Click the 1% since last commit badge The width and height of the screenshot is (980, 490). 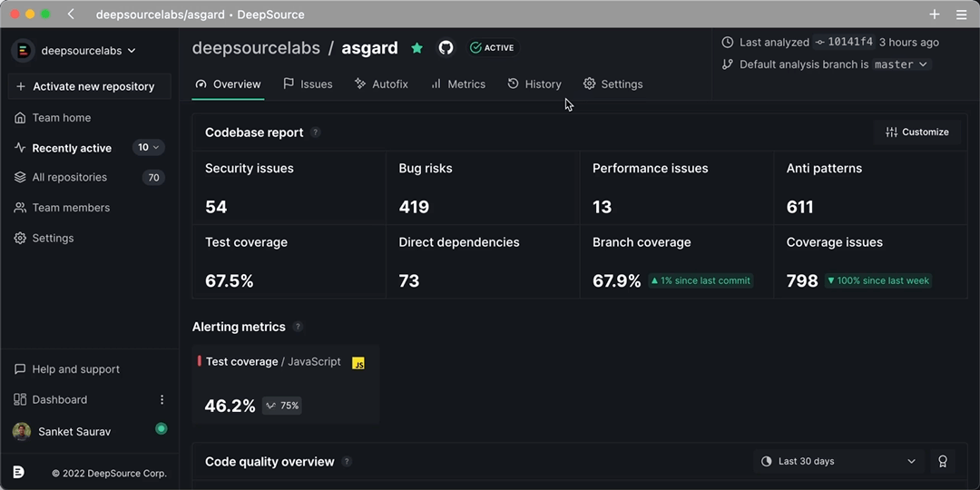tap(701, 280)
